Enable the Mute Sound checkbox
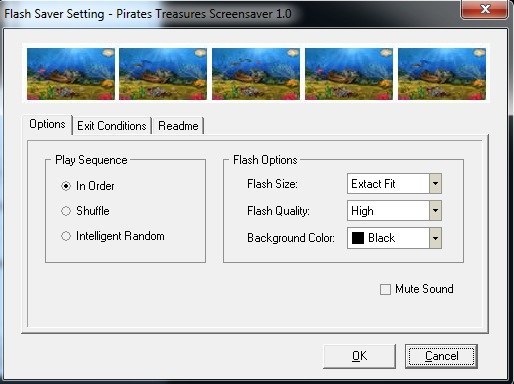 click(385, 289)
